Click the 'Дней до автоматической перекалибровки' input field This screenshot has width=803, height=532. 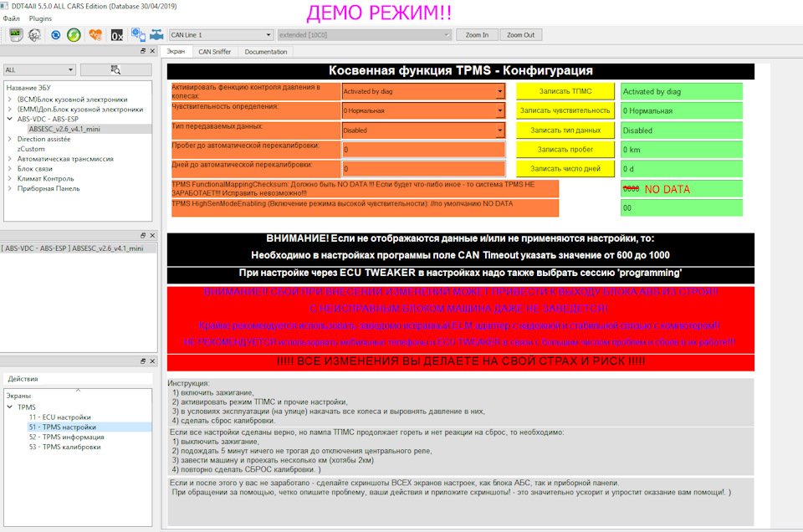coord(423,169)
